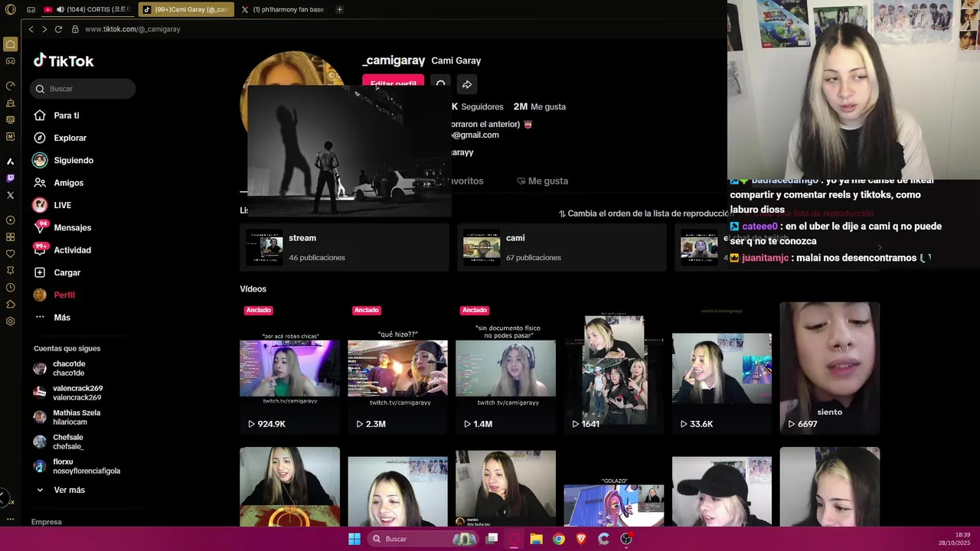Open the Twitch icon in Opera sidebar
The image size is (980, 551).
point(10,178)
